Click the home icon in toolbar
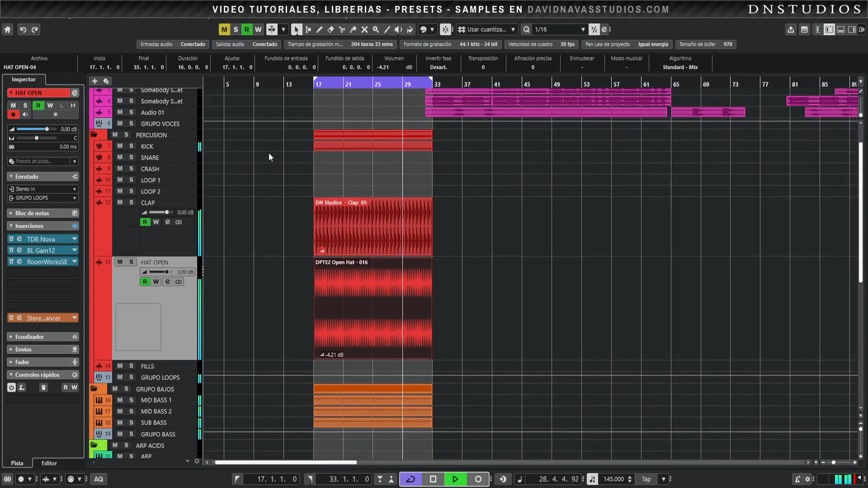868x488 pixels. pos(8,30)
